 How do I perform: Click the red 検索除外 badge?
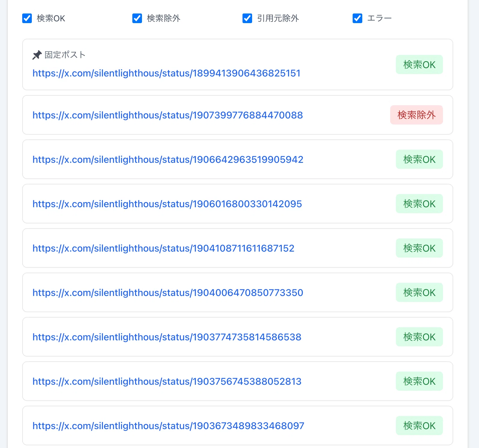coord(417,115)
